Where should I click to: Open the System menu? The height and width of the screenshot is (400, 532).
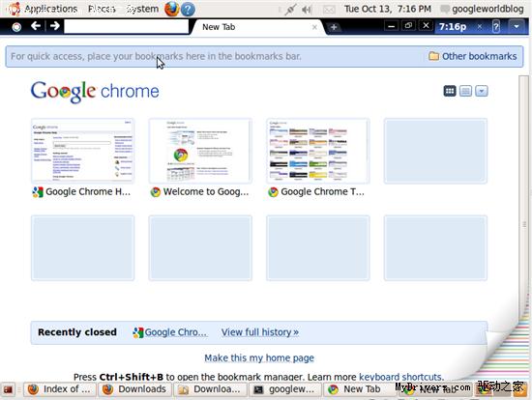click(x=142, y=9)
